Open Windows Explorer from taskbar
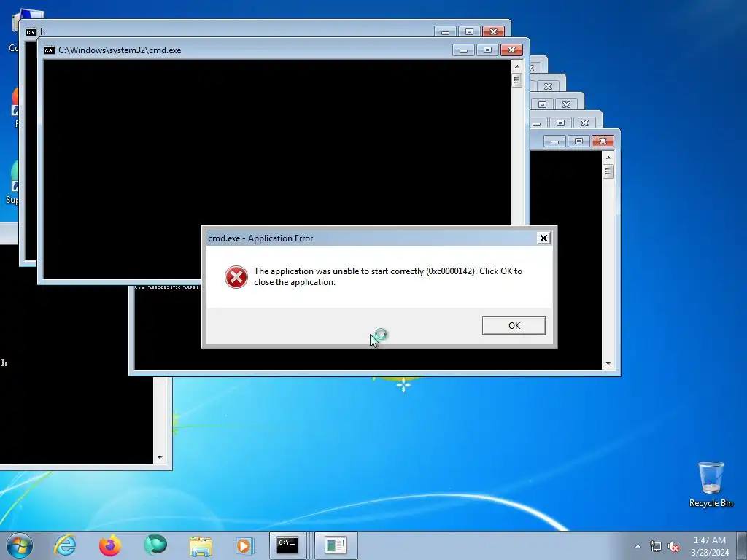The height and width of the screenshot is (560, 747). coord(201,545)
